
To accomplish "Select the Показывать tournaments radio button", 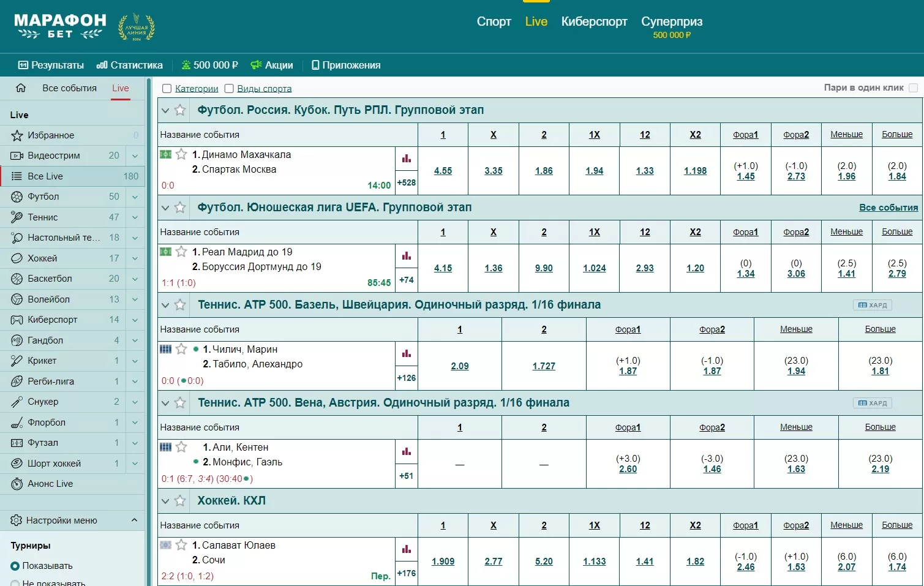I will [15, 566].
